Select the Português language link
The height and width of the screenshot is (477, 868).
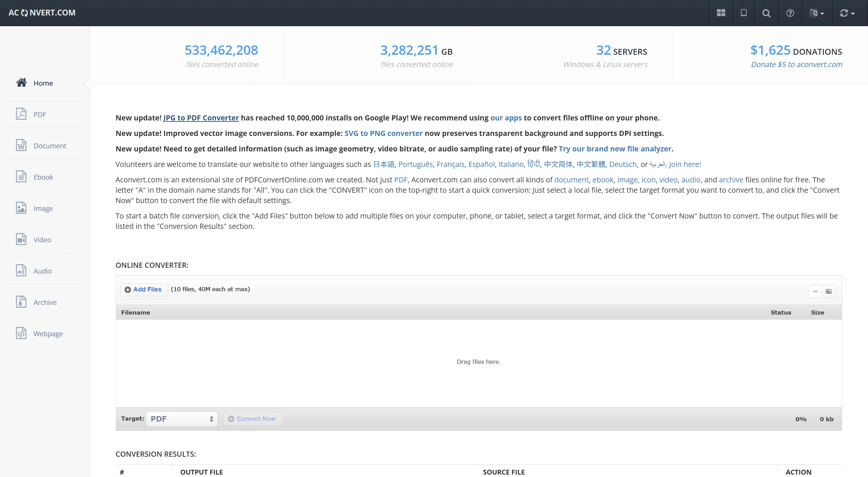(x=416, y=165)
